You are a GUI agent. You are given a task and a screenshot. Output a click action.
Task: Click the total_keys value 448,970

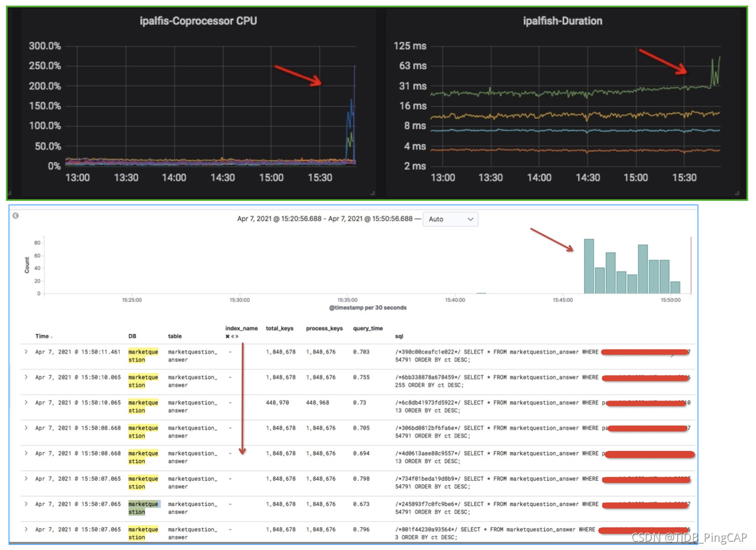[x=279, y=402]
